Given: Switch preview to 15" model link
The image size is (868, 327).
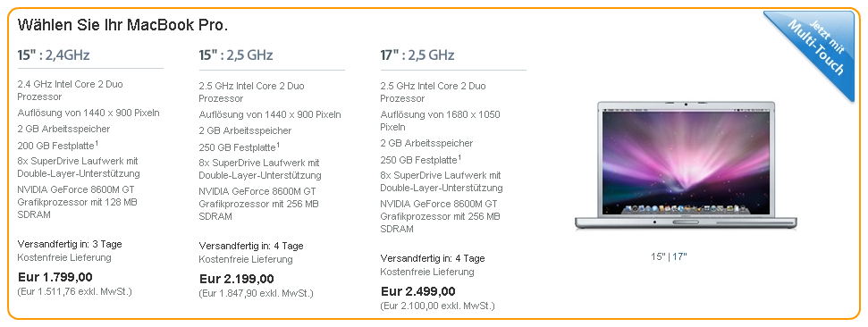Looking at the screenshot, I should [658, 256].
